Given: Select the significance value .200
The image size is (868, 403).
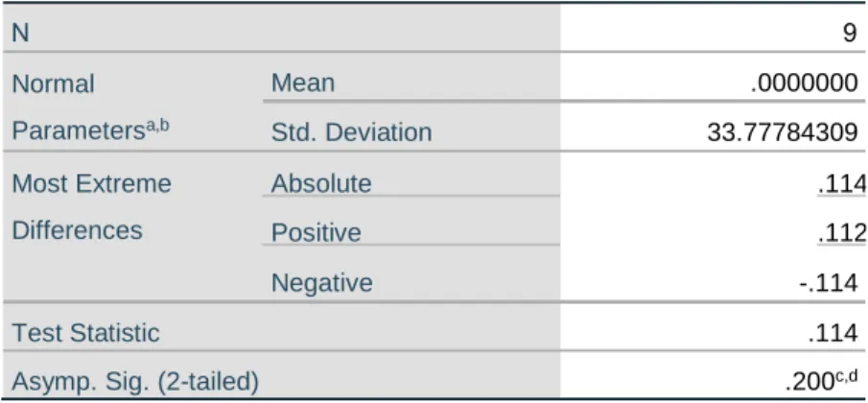Looking at the screenshot, I should coord(809,382).
